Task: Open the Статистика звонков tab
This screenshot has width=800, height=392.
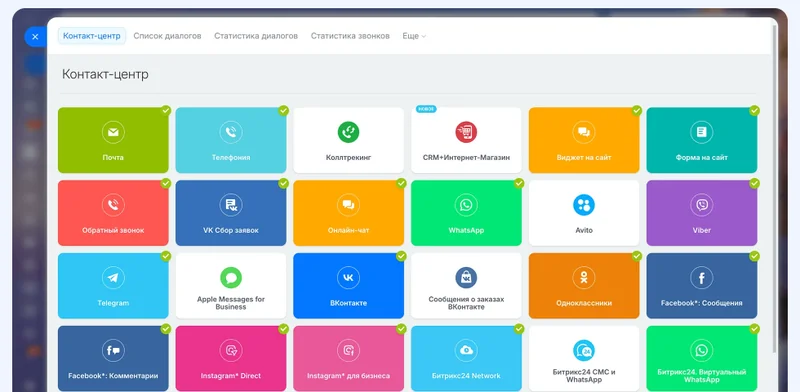Action: click(350, 36)
